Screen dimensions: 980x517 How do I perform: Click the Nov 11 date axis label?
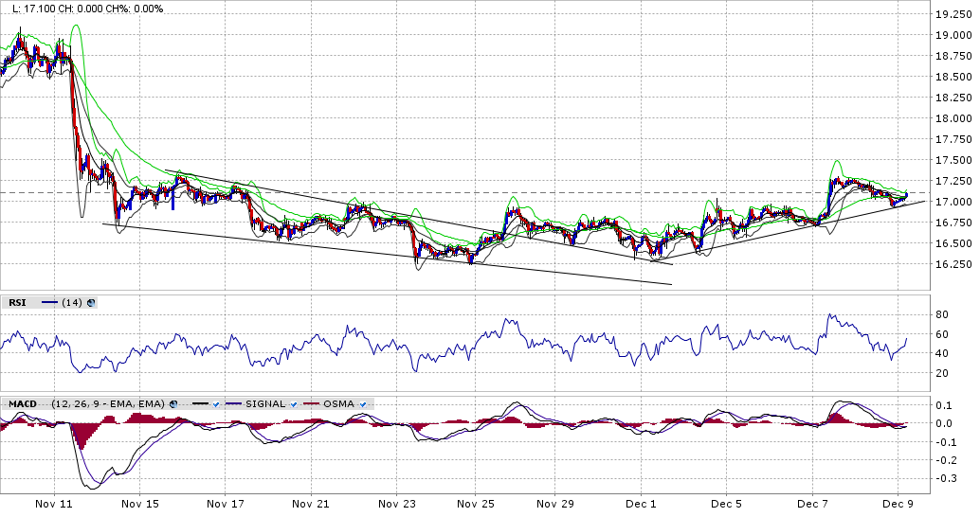[53, 506]
